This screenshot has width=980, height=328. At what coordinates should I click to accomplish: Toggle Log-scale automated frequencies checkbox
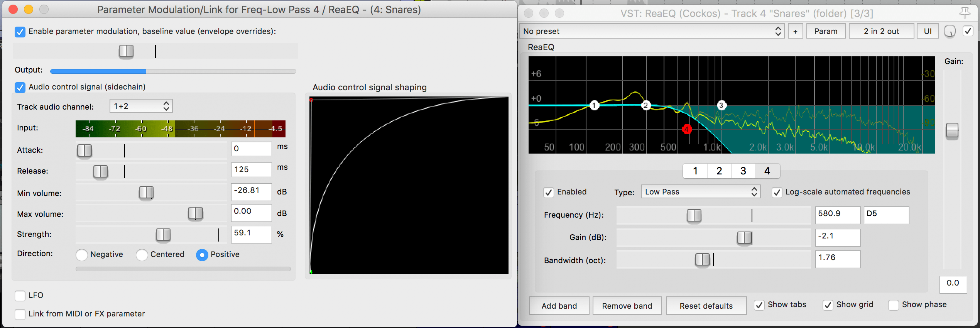tap(777, 192)
